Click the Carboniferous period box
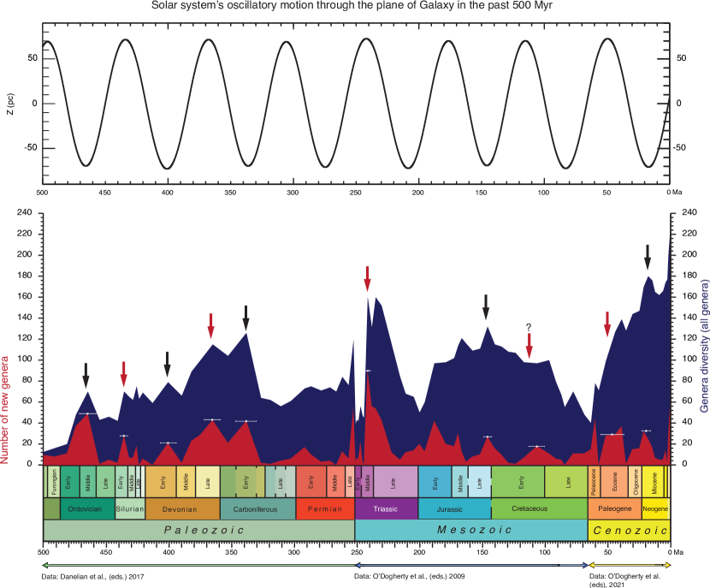Screen dimensions: 710x588 coord(257,508)
